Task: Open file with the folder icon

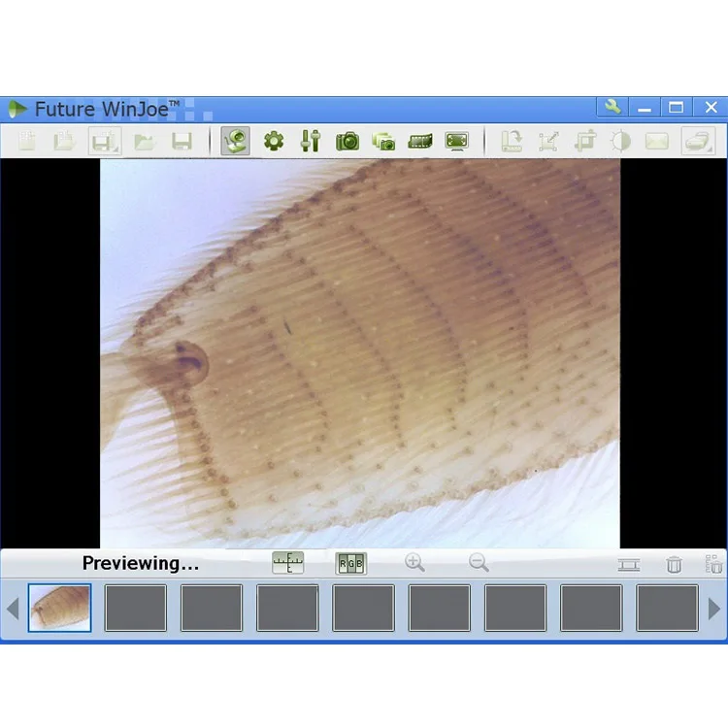Action: [145, 141]
